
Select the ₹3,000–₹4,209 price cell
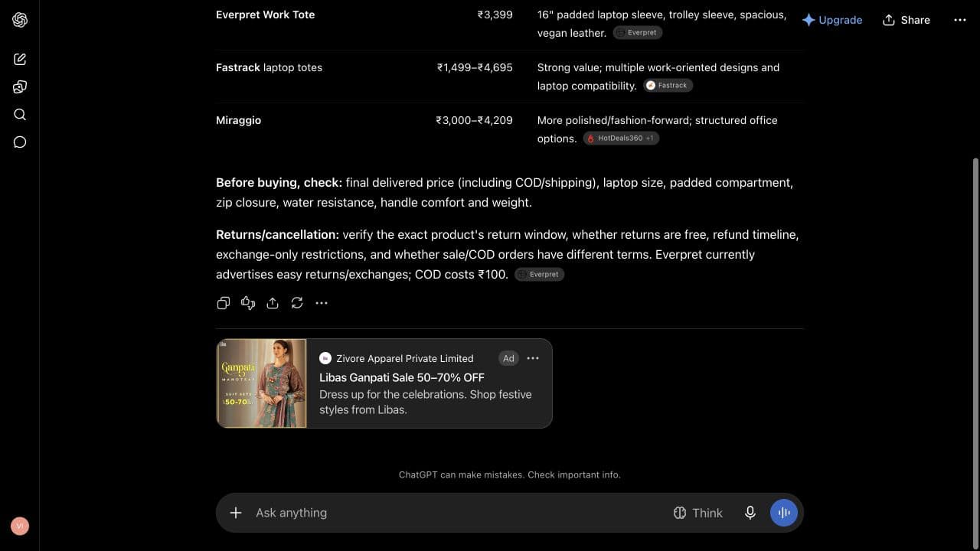tap(474, 120)
